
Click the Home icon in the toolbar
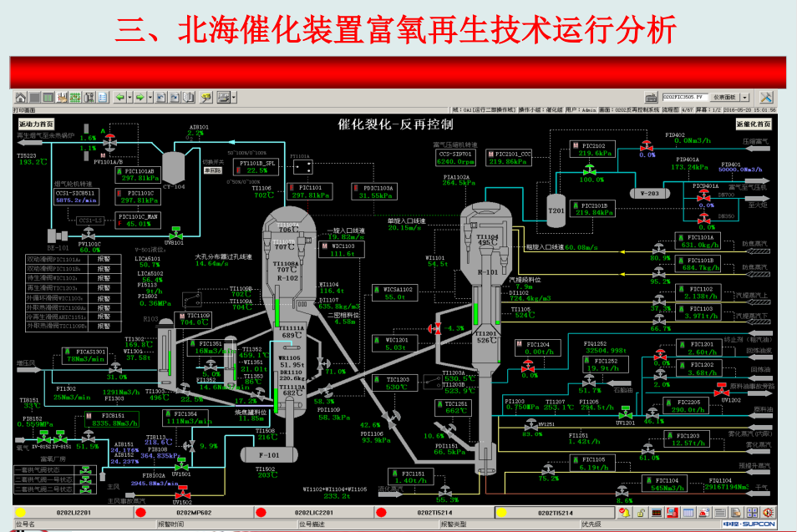(20, 98)
